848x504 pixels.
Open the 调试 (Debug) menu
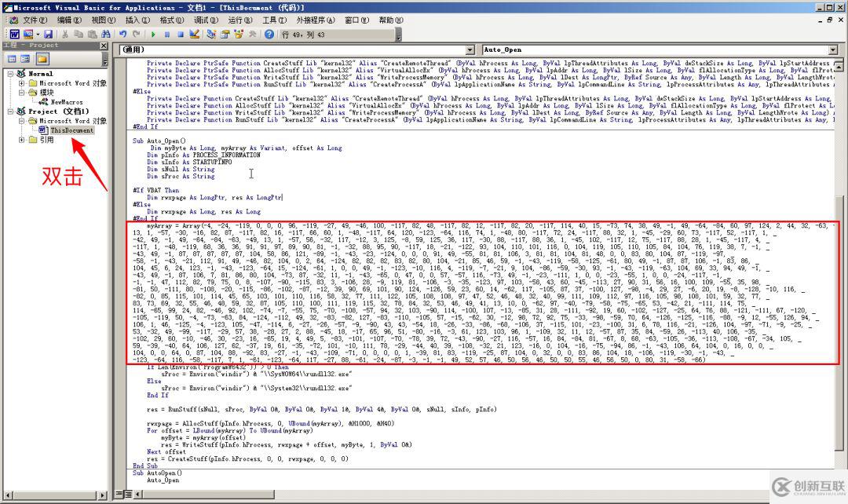tap(206, 20)
